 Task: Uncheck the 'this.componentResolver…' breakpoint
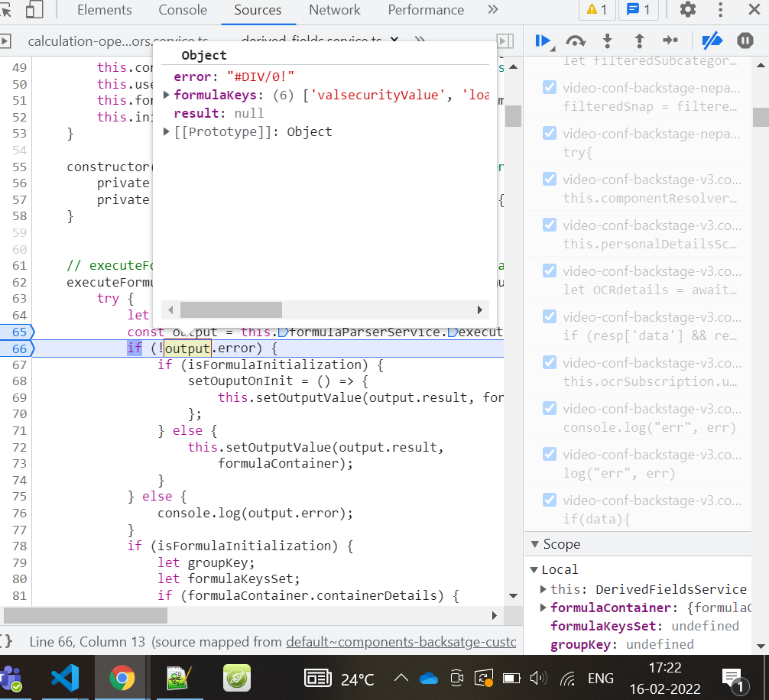tap(550, 180)
